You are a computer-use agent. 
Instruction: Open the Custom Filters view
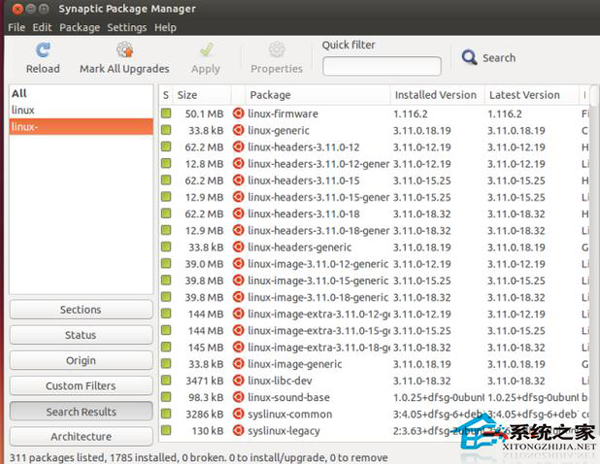81,386
